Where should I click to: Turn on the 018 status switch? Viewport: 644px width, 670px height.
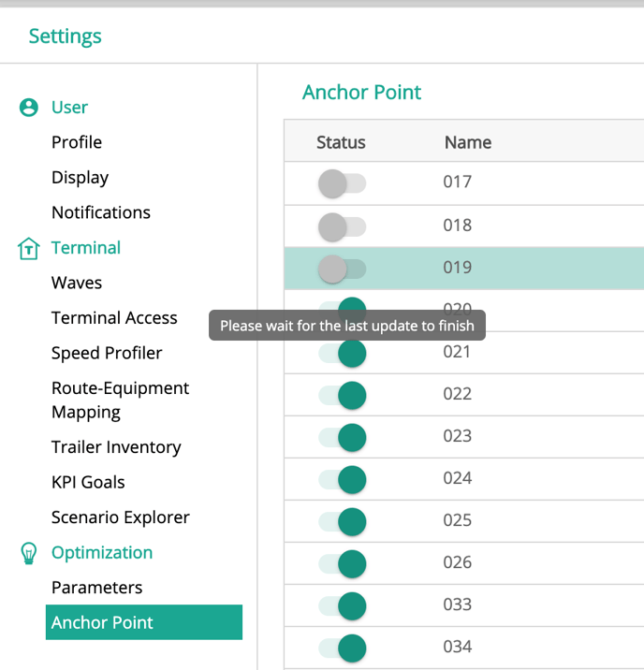(341, 226)
